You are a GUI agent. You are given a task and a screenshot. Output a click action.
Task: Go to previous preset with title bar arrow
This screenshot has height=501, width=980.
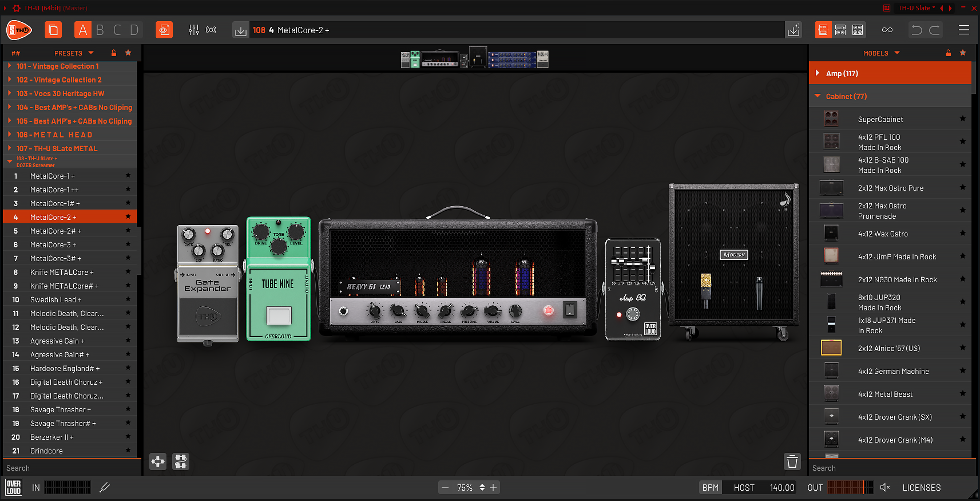pyautogui.click(x=941, y=8)
